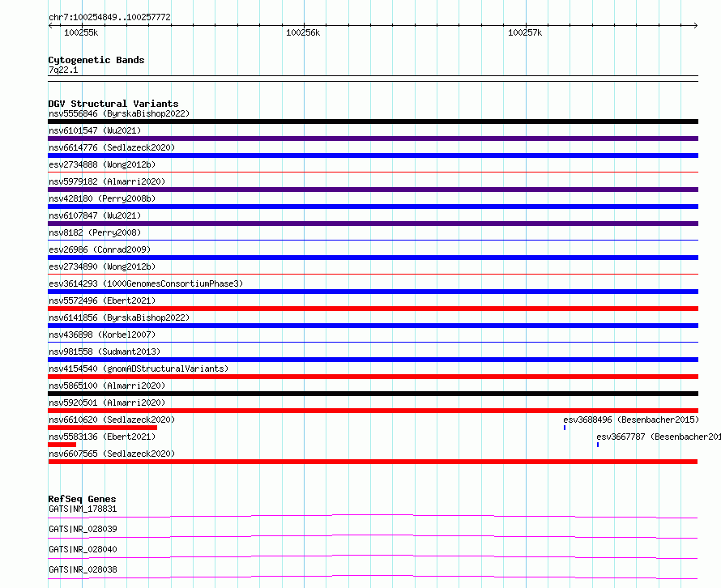The image size is (721, 588).
Task: Open variant nsv4154540 (gnomADStructuralVariants)
Action: [x=139, y=369]
